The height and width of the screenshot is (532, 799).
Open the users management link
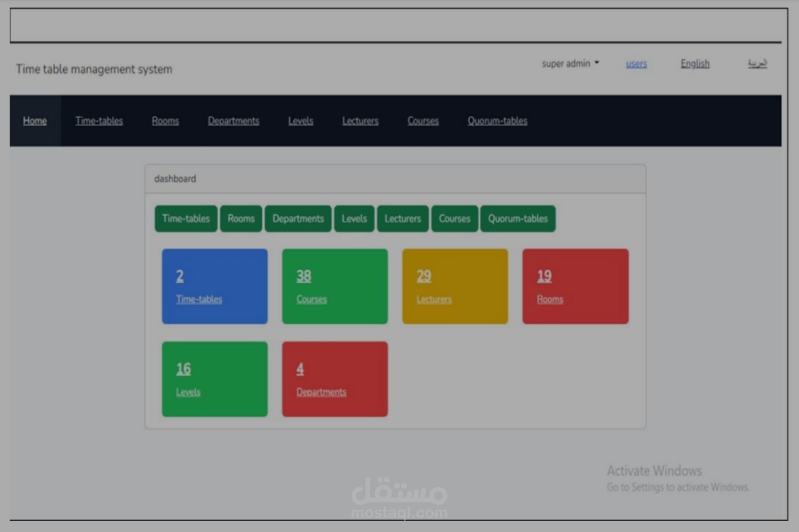click(636, 63)
